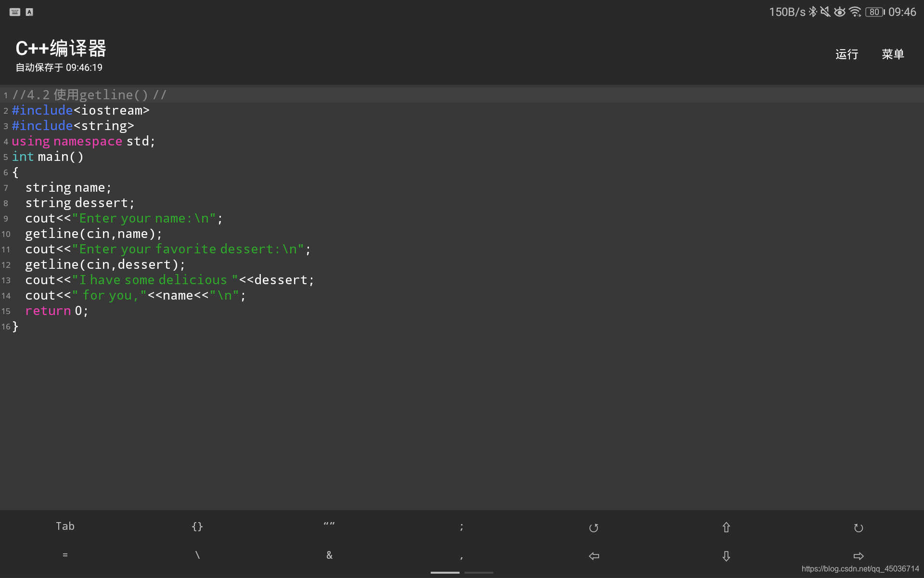The width and height of the screenshot is (924, 578).
Task: Click the getline(cin,name) code line
Action: pos(94,234)
